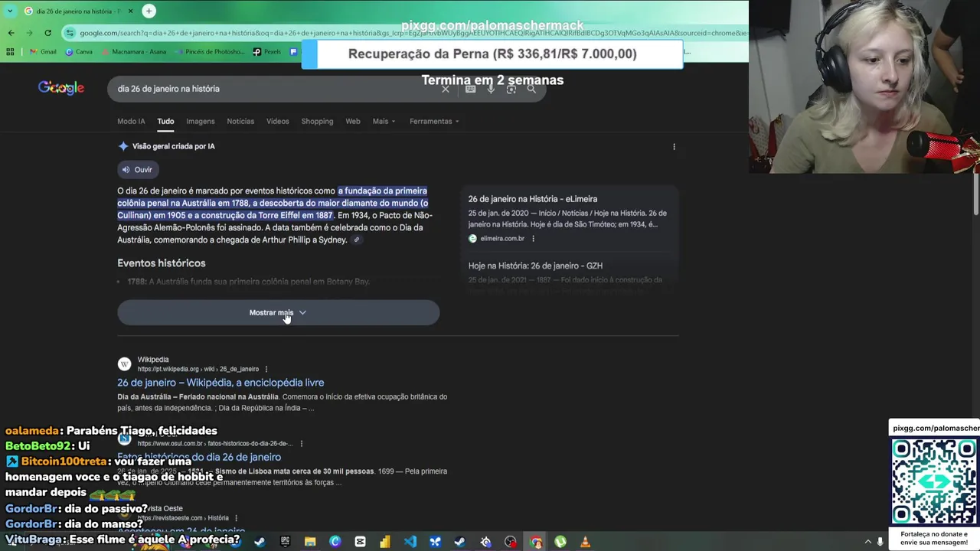Viewport: 980px width, 551px height.
Task: Open VLC media player from taskbar
Action: (585, 542)
